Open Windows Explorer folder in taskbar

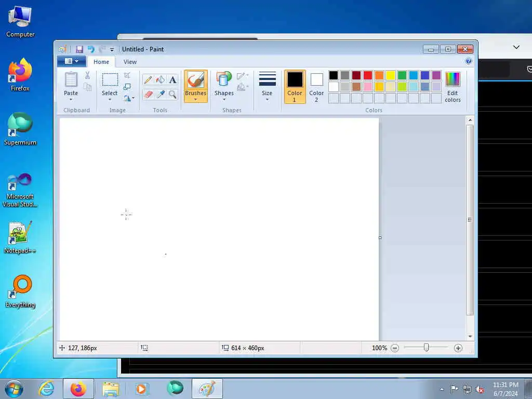(x=111, y=389)
